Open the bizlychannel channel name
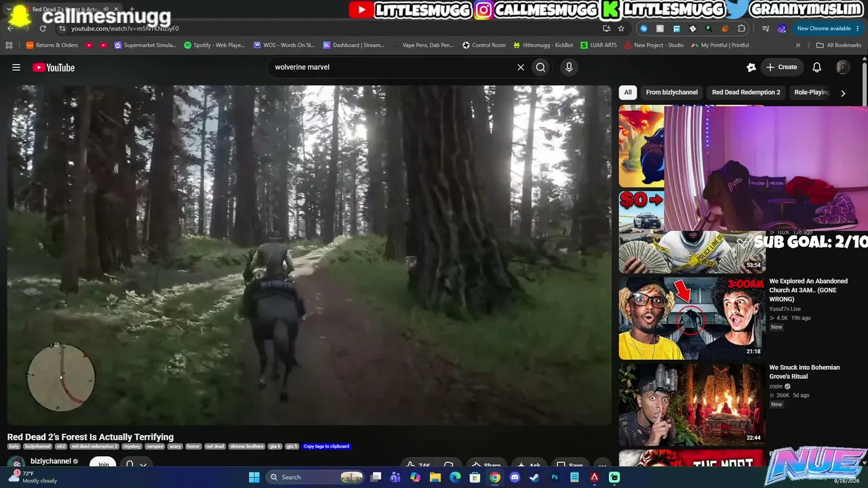Image resolution: width=868 pixels, height=488 pixels. coord(51,462)
